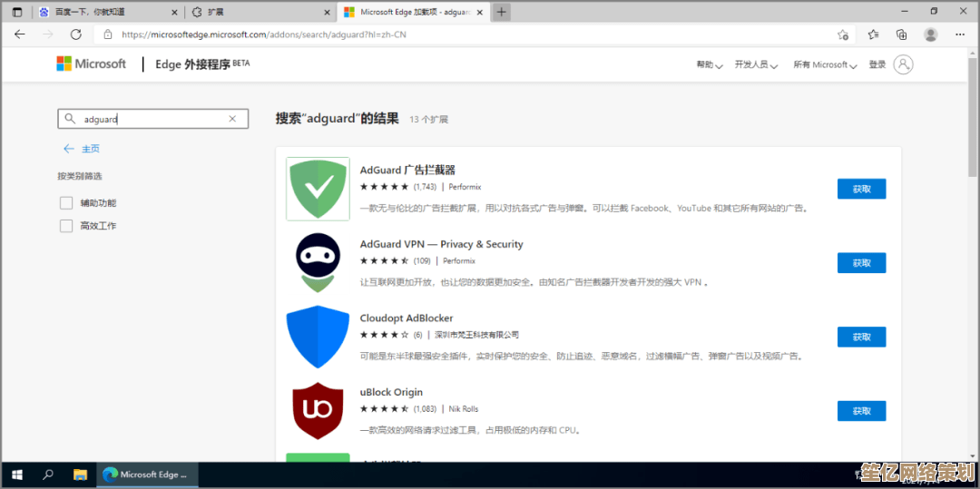Open the Edge settings and more menu
Image resolution: width=980 pixels, height=489 pixels.
pos(960,34)
